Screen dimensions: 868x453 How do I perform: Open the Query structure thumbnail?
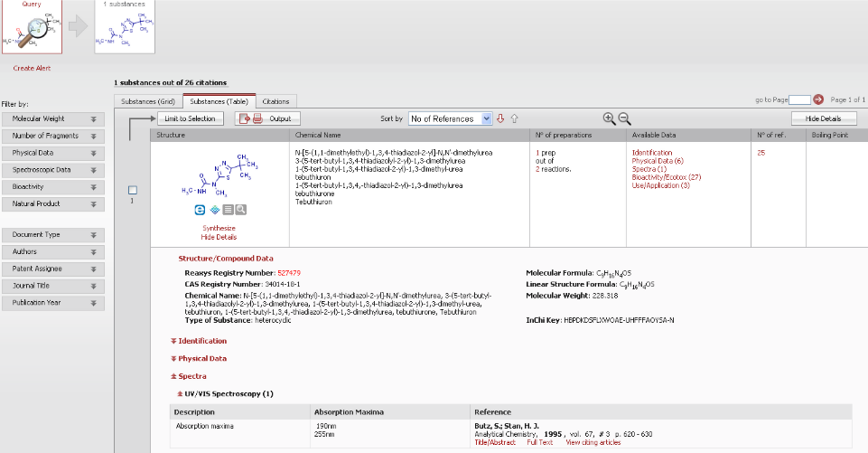pos(32,26)
